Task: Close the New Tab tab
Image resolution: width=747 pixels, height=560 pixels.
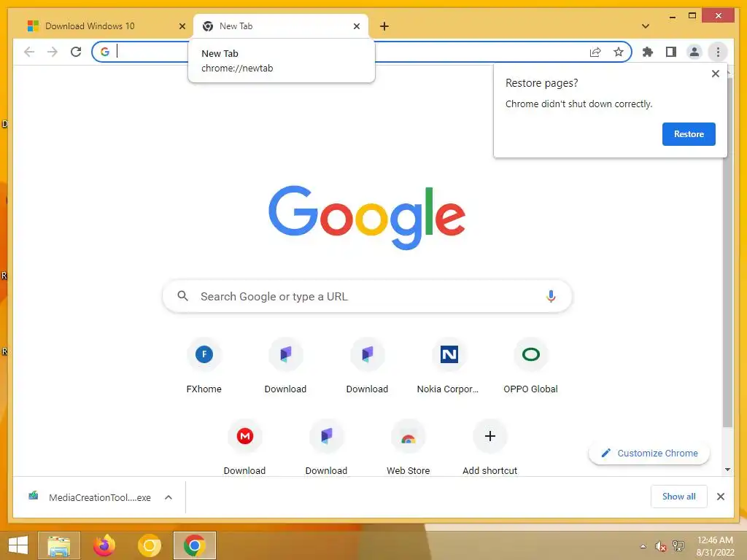Action: coord(356,26)
